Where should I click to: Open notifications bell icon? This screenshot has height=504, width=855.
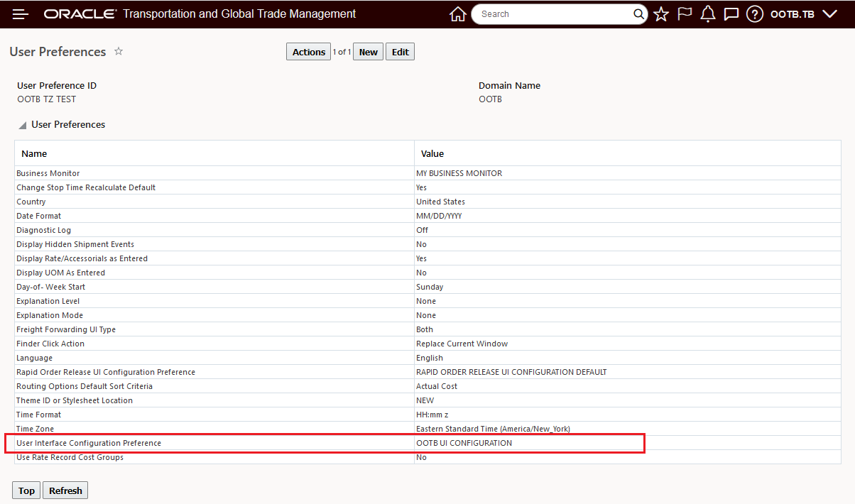(708, 14)
